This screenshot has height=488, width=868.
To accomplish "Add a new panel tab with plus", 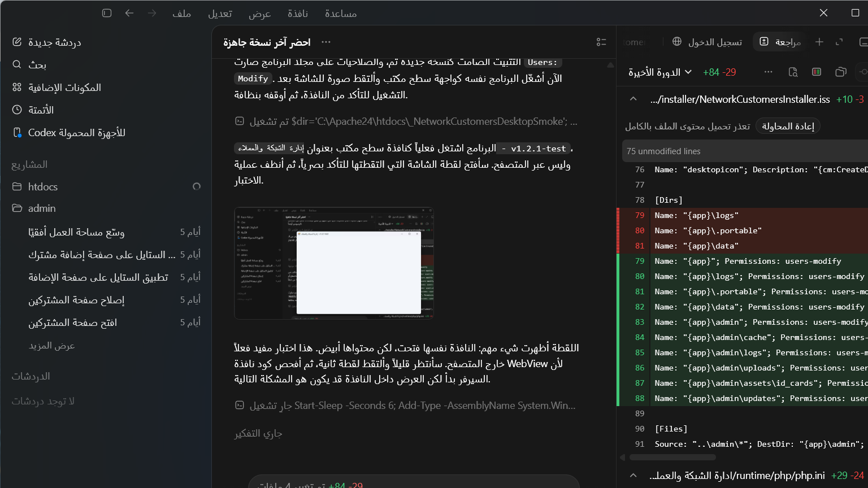I will (819, 42).
